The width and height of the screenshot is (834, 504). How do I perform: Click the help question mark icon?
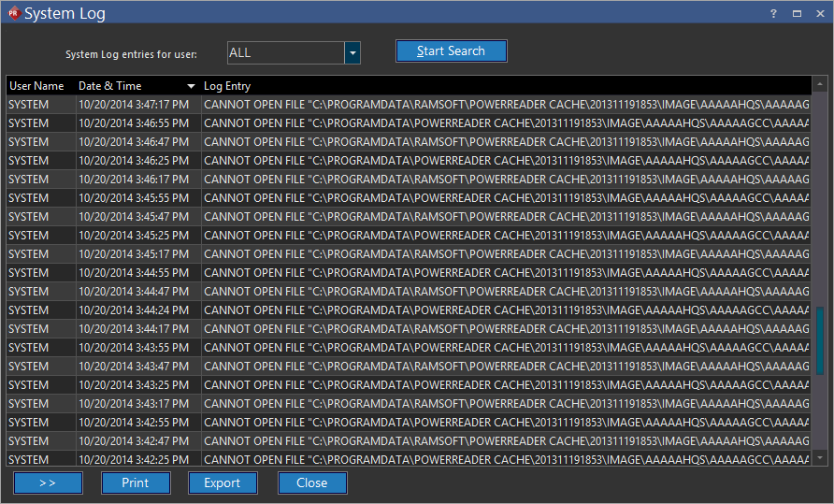point(773,13)
